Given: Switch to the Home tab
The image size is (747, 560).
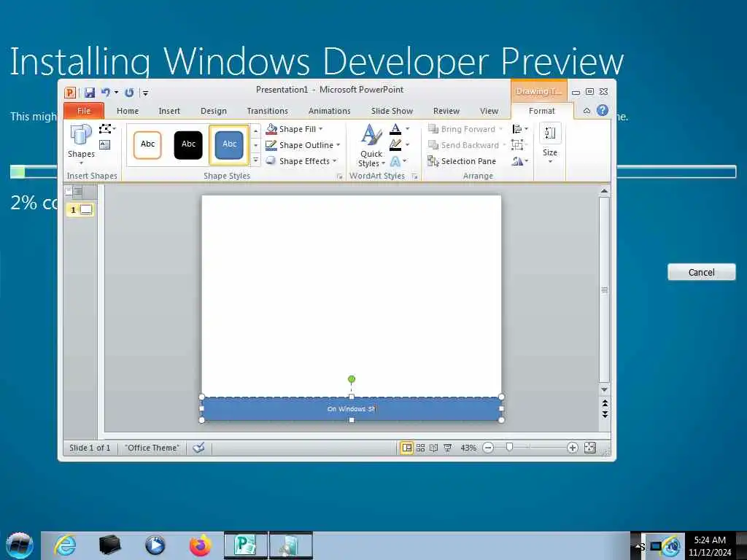Looking at the screenshot, I should click(x=128, y=111).
